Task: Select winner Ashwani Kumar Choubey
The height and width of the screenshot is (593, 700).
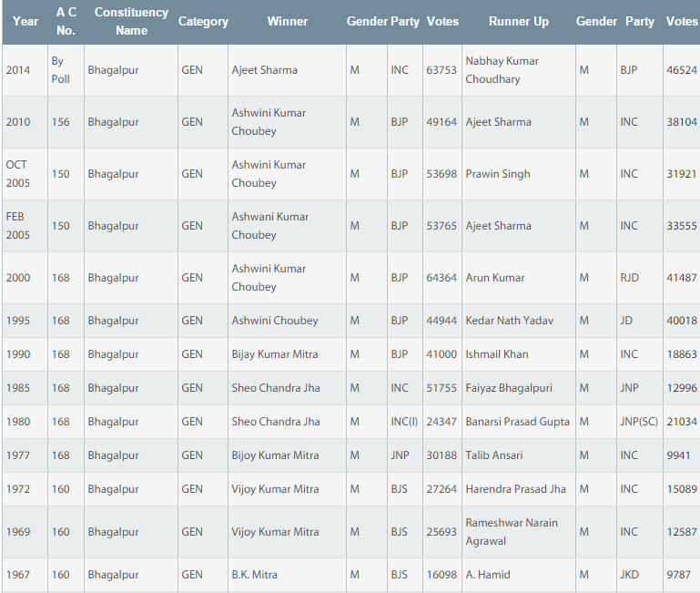Action: tap(270, 226)
